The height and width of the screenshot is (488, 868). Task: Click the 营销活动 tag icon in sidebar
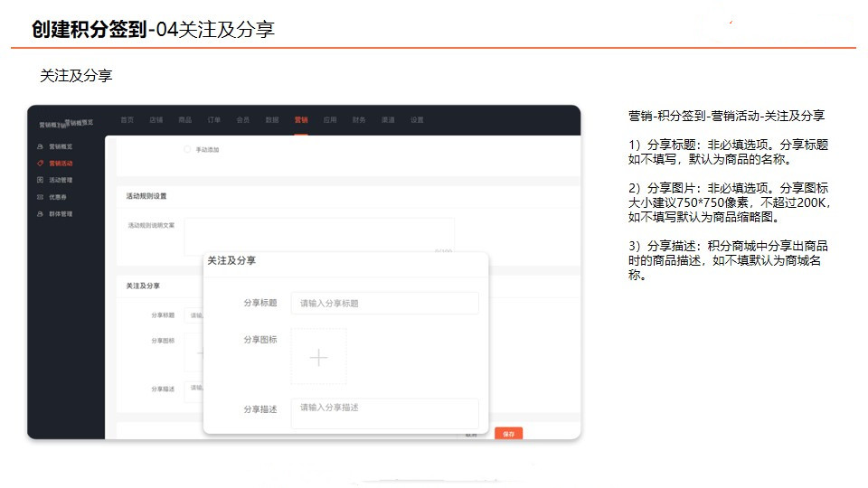pos(40,164)
